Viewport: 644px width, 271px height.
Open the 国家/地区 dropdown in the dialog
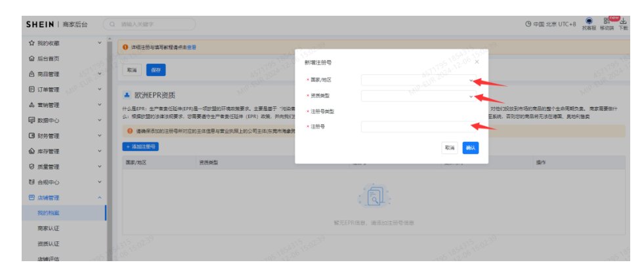(419, 80)
